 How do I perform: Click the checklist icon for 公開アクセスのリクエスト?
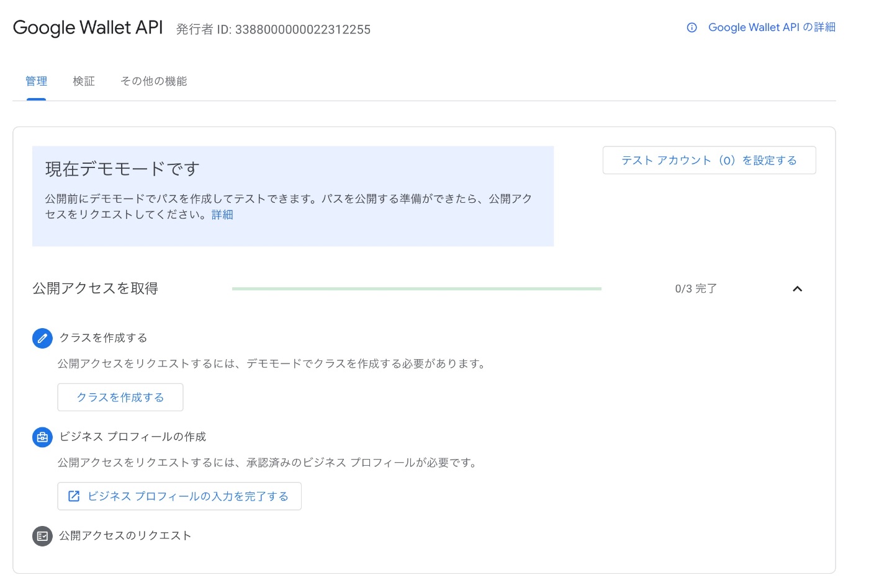point(42,536)
